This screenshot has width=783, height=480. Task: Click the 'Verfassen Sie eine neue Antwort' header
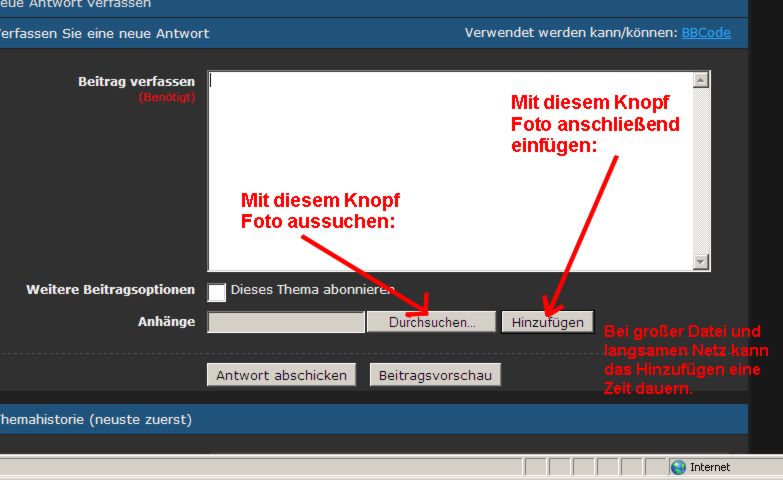104,33
